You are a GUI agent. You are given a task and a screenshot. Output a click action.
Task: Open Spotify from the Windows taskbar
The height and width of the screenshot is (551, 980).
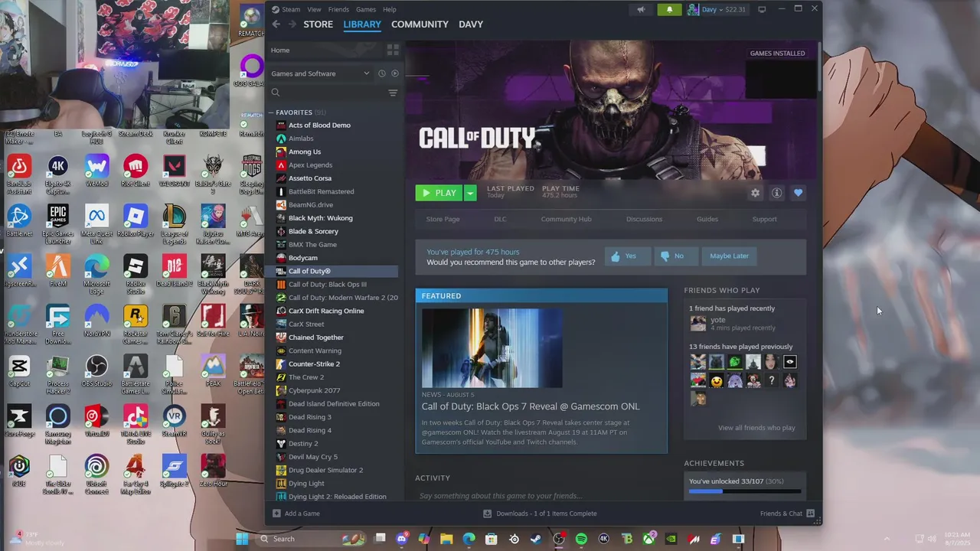(581, 539)
